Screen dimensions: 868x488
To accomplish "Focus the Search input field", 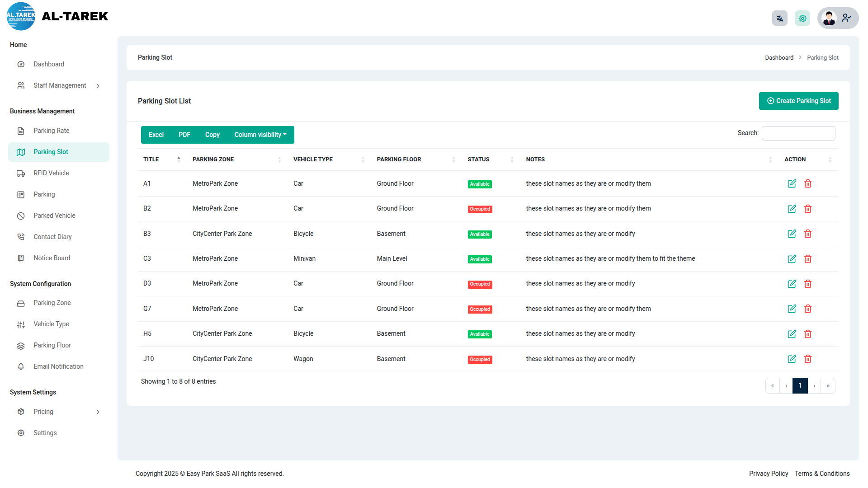I will click(798, 133).
